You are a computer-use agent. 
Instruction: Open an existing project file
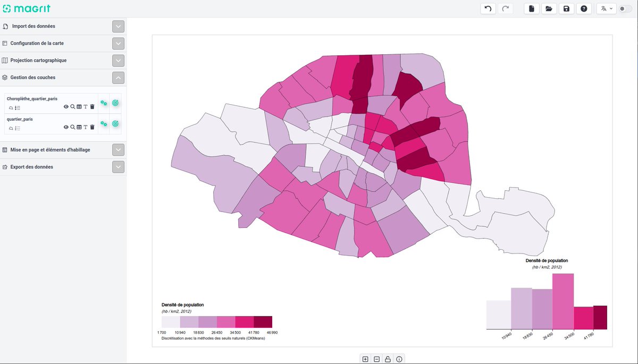pyautogui.click(x=549, y=8)
